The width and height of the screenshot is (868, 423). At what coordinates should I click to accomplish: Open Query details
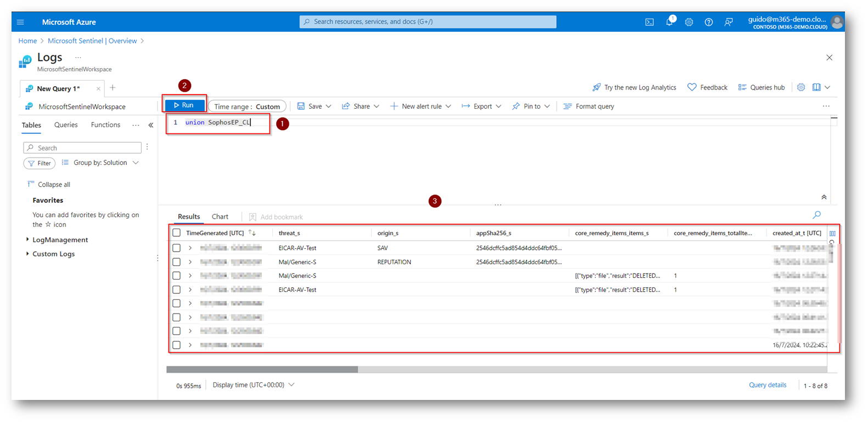pyautogui.click(x=768, y=385)
